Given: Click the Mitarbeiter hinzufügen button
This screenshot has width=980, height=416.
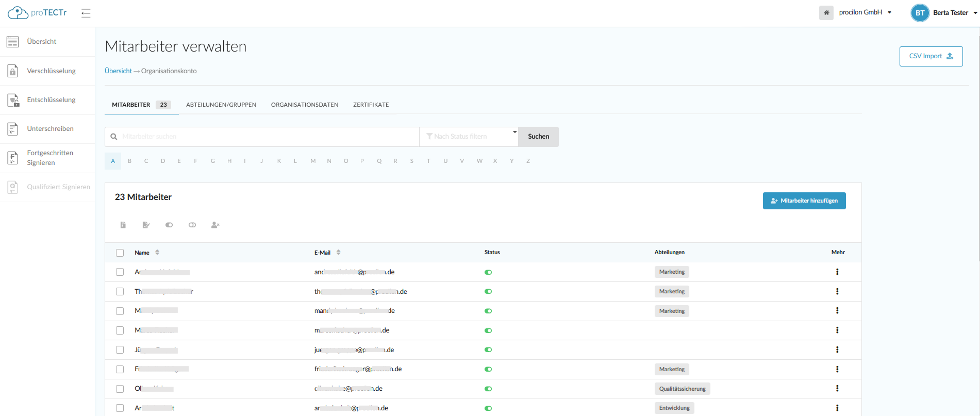Looking at the screenshot, I should click(x=804, y=201).
